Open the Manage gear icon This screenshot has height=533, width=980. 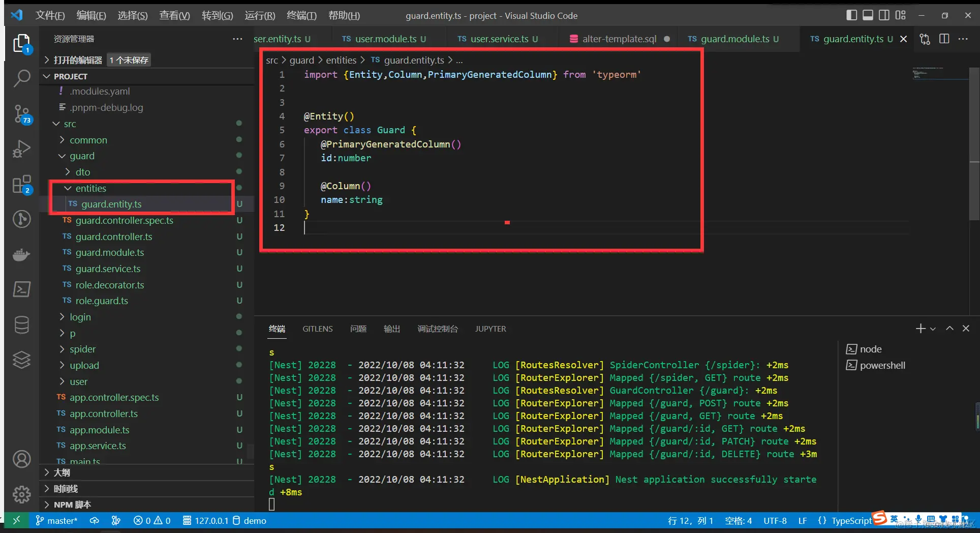(22, 494)
